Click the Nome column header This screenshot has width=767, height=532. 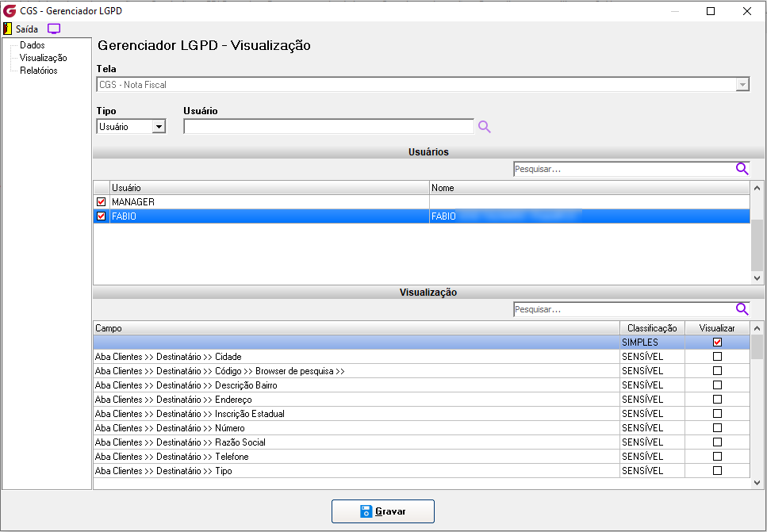point(589,188)
